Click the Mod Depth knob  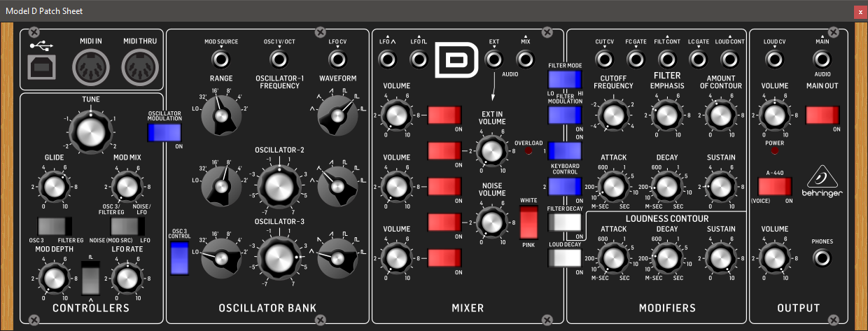pyautogui.click(x=55, y=278)
